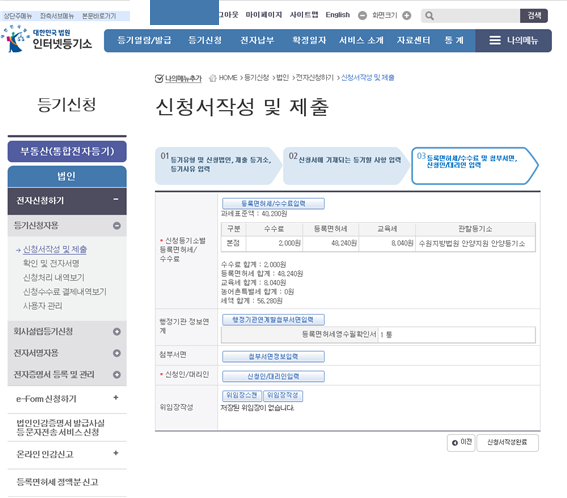Click the 행정기관연계할첨부서면입력 button

point(273,320)
